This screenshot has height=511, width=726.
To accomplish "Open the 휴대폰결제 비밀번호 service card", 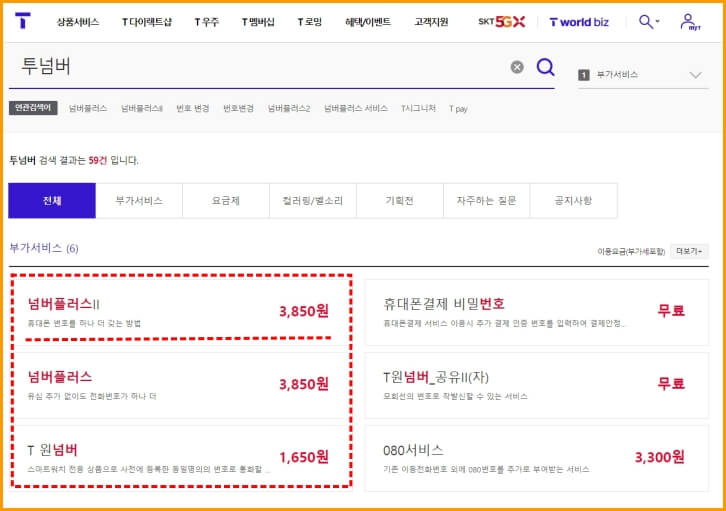I will point(537,312).
